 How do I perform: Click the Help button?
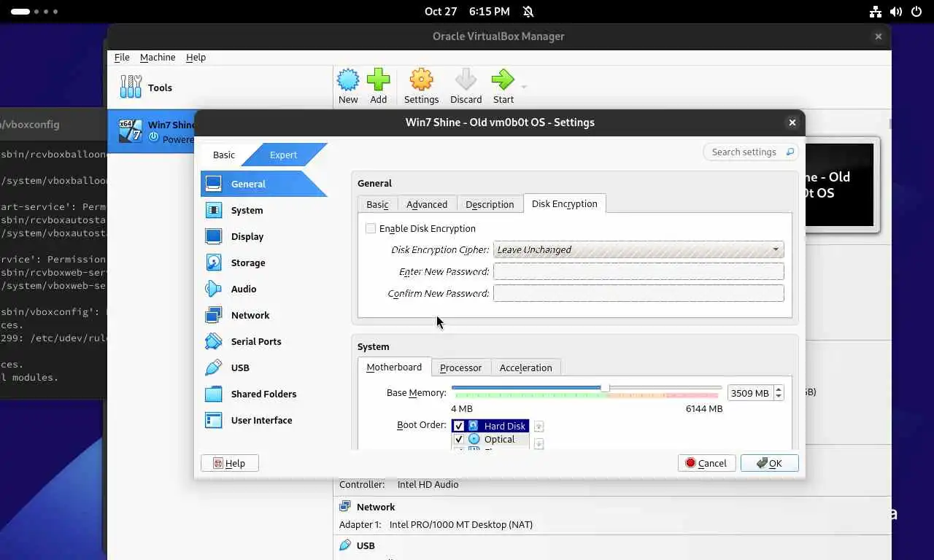230,463
